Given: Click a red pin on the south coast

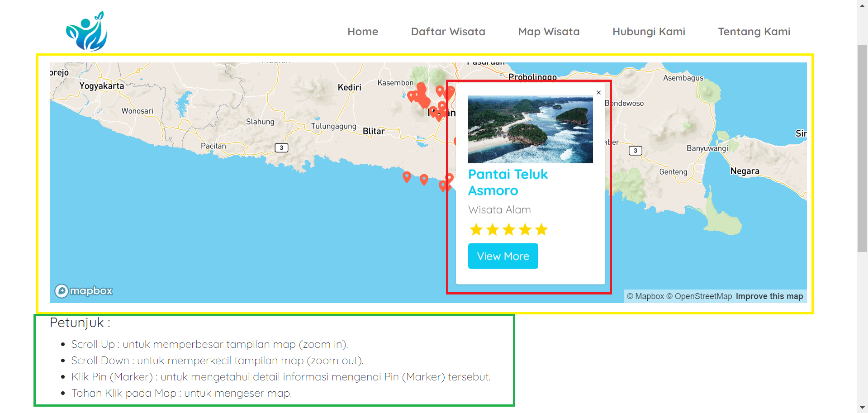Looking at the screenshot, I should (407, 177).
